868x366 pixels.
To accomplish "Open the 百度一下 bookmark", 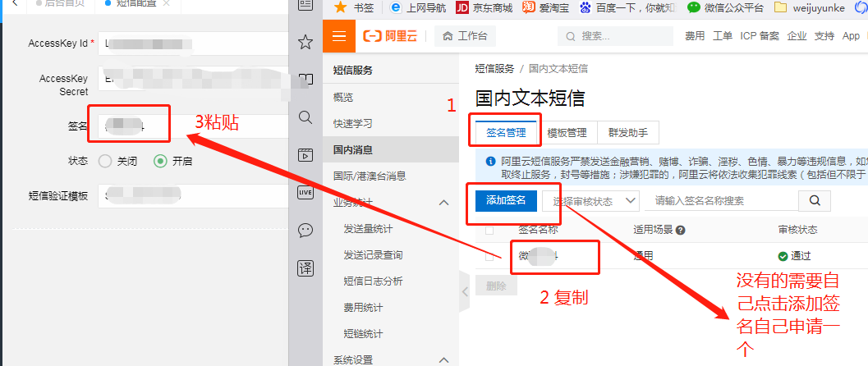I will [x=628, y=7].
